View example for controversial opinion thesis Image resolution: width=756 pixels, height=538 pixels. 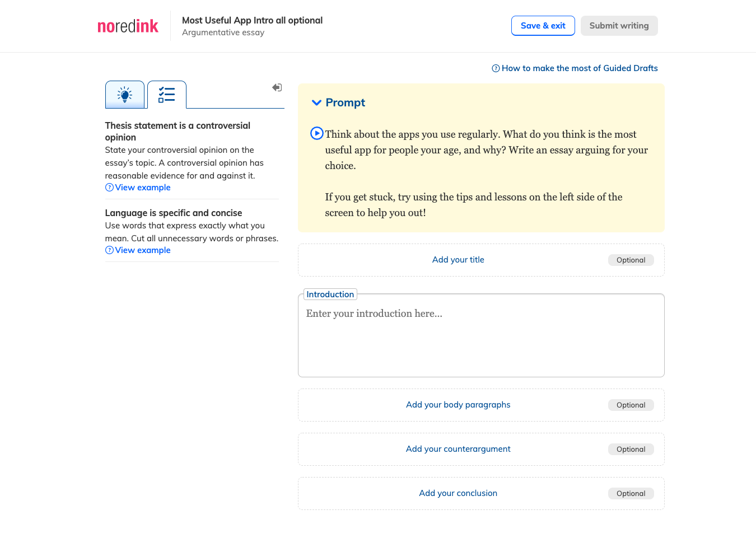143,188
